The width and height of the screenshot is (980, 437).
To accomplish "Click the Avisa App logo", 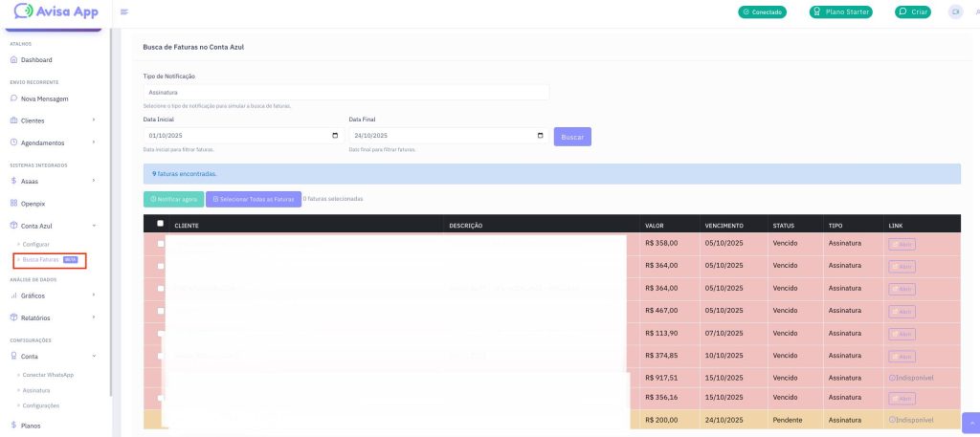I will pyautogui.click(x=56, y=12).
